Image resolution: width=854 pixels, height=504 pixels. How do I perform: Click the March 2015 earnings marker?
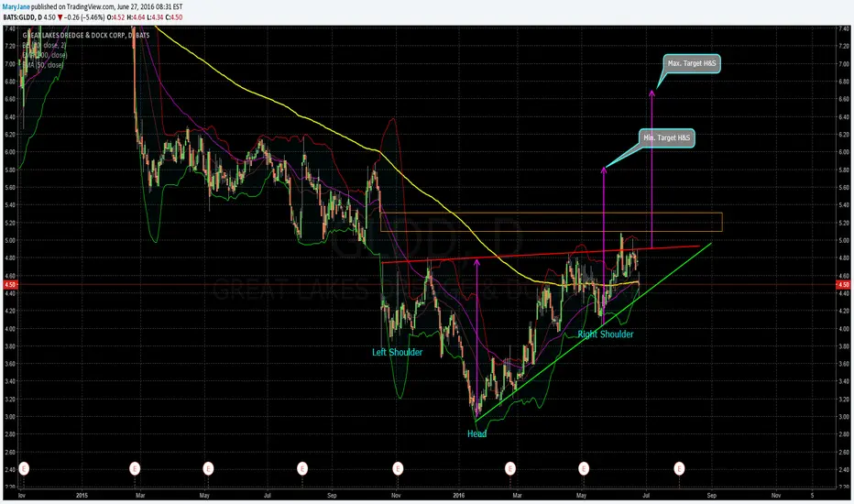[135, 468]
